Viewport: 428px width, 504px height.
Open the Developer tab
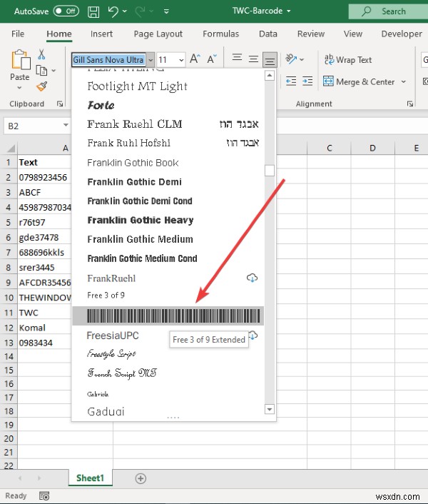[402, 34]
